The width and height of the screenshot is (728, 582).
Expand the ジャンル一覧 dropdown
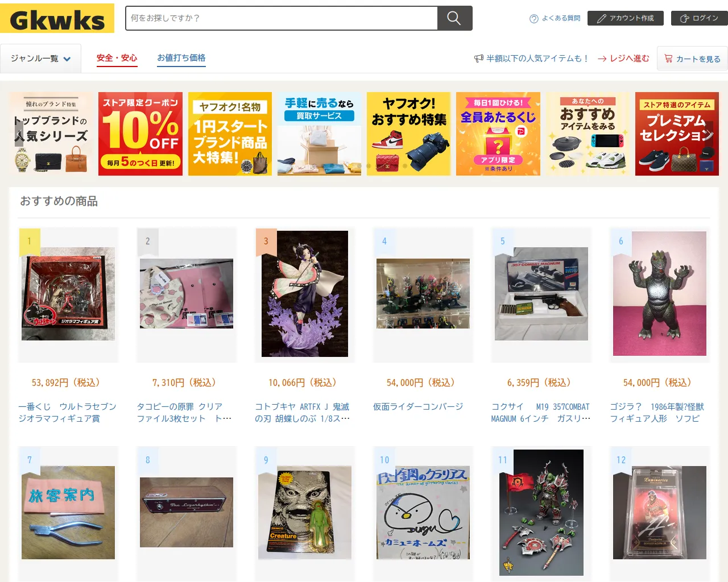tap(40, 59)
